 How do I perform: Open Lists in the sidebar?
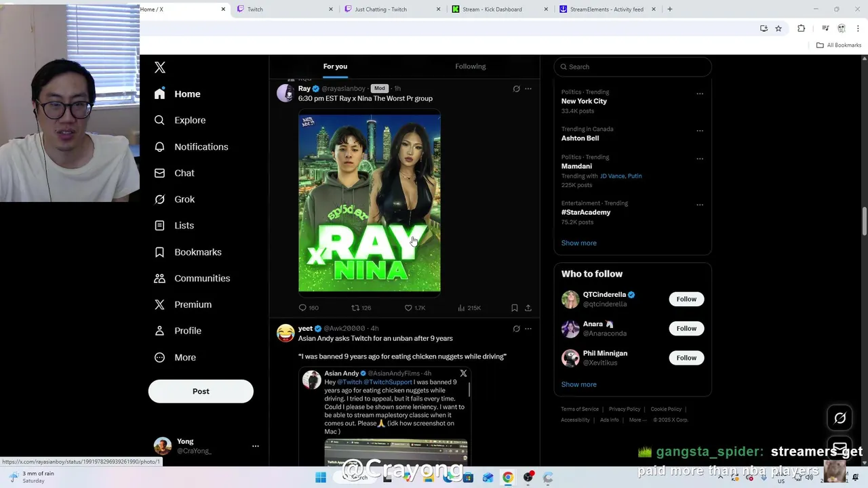(x=174, y=225)
